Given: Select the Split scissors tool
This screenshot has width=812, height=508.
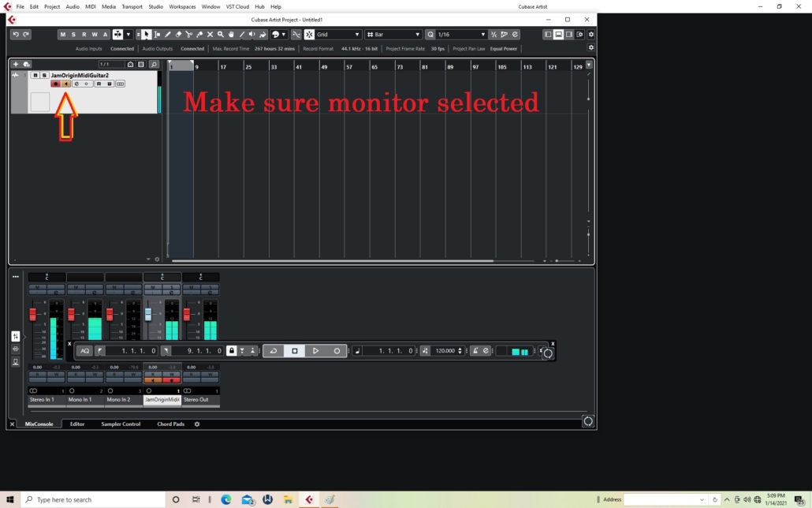Looking at the screenshot, I should pos(189,34).
